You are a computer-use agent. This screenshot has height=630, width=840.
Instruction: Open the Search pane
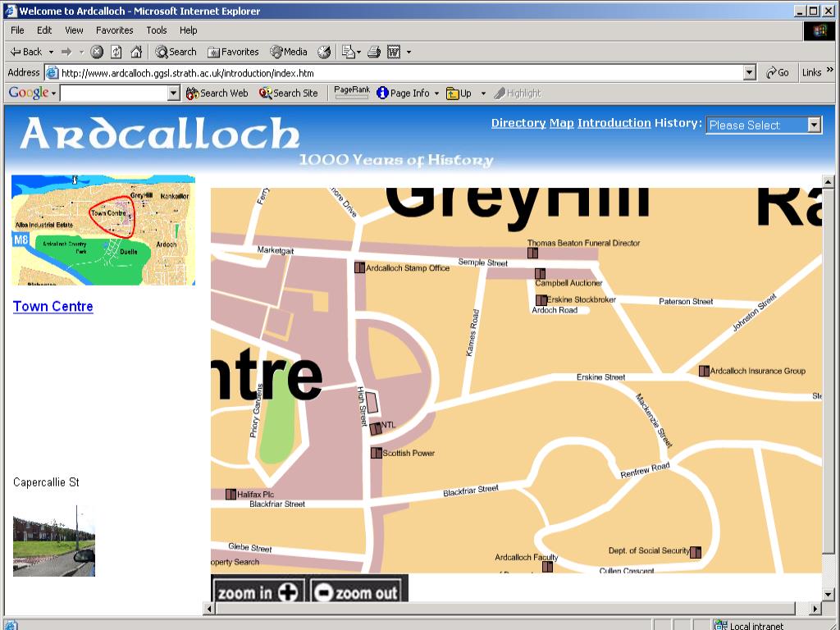[x=176, y=52]
